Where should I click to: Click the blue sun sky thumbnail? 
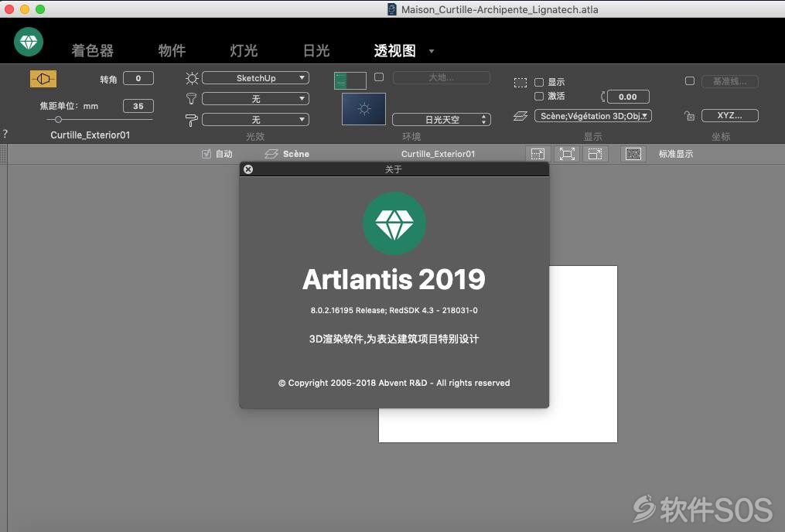coord(364,109)
